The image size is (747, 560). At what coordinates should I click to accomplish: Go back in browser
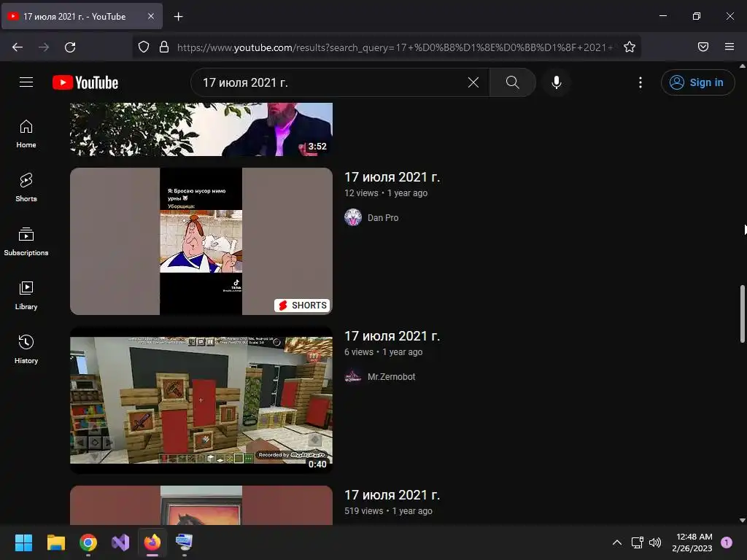pos(18,47)
